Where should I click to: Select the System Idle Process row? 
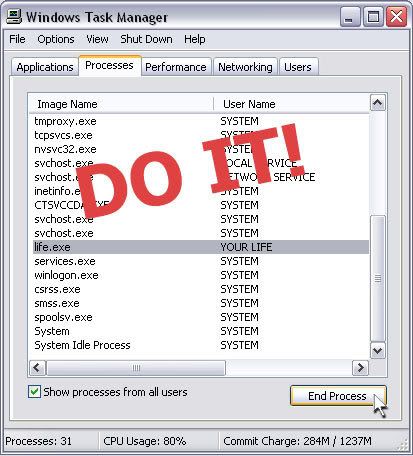201,345
